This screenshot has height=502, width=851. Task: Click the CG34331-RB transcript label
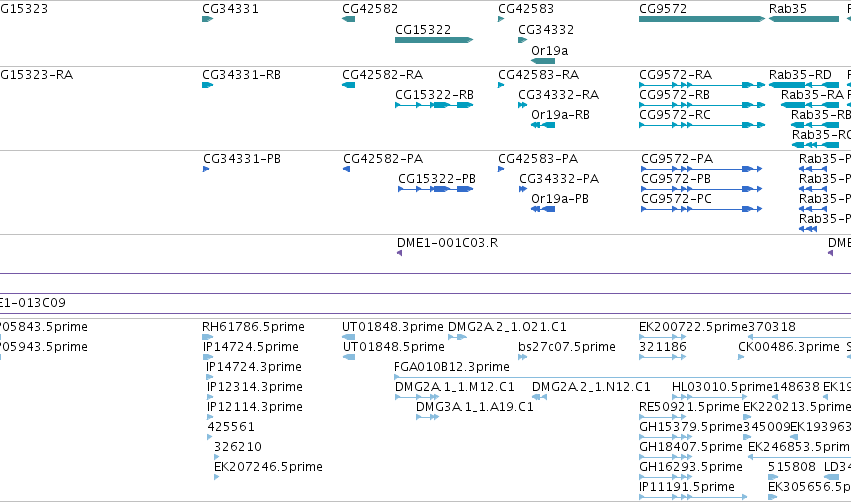pos(242,75)
